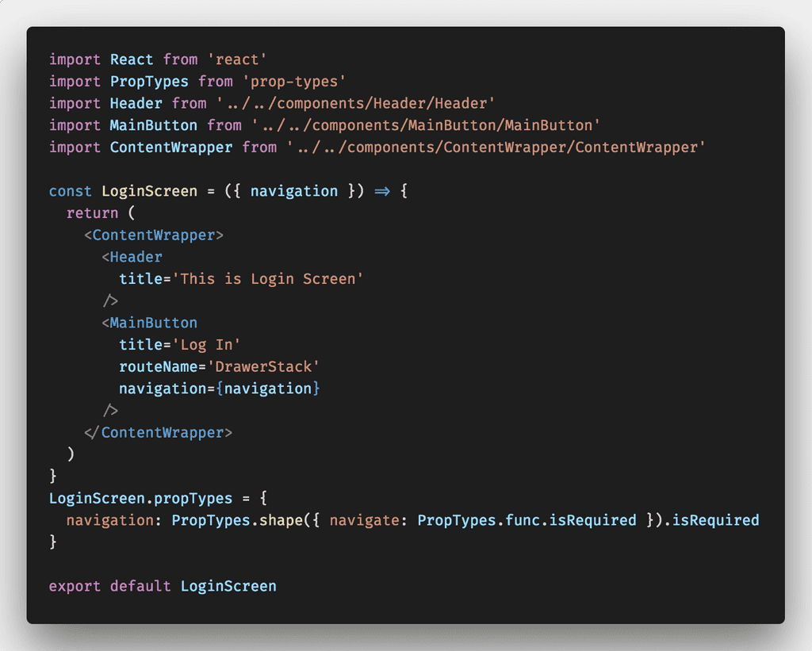This screenshot has width=812, height=651.
Task: Click the arrow function symbol
Action: point(382,191)
